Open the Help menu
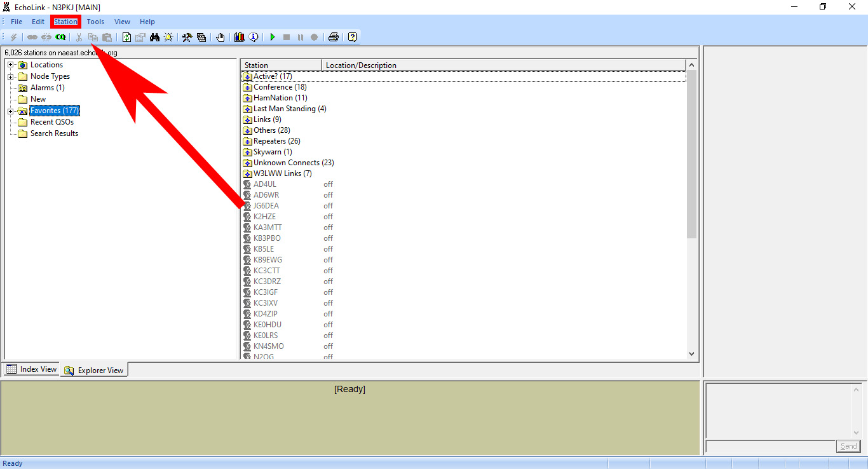Image resolution: width=868 pixels, height=469 pixels. pos(147,22)
